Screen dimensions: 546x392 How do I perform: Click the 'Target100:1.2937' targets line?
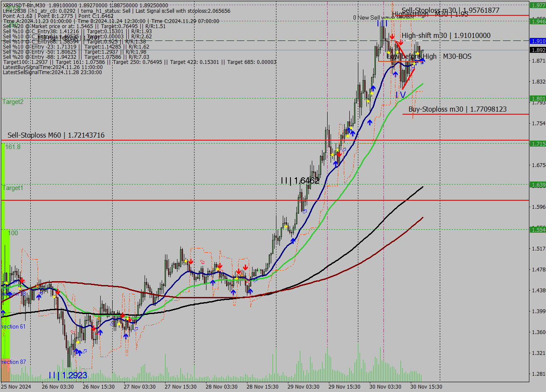tap(139, 62)
